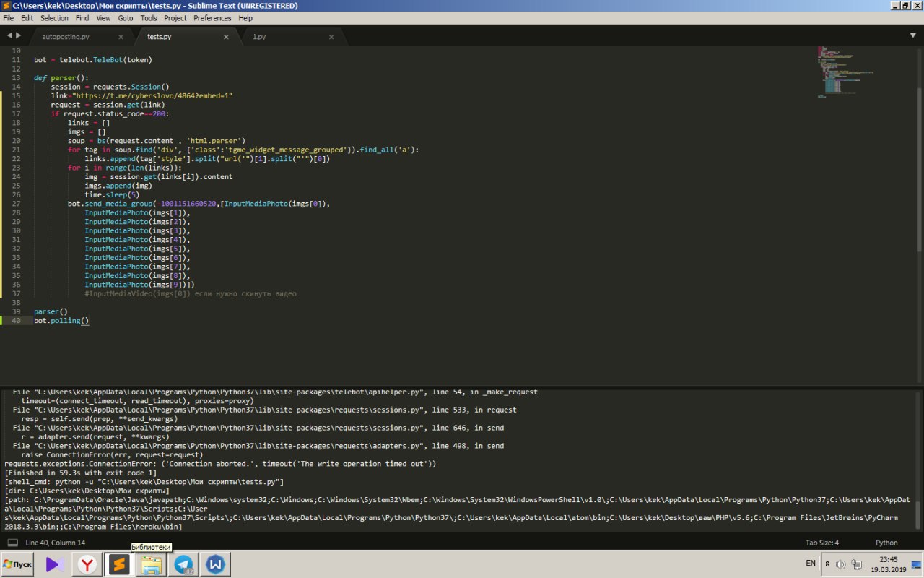
Task: Open the Help menu
Action: point(245,18)
